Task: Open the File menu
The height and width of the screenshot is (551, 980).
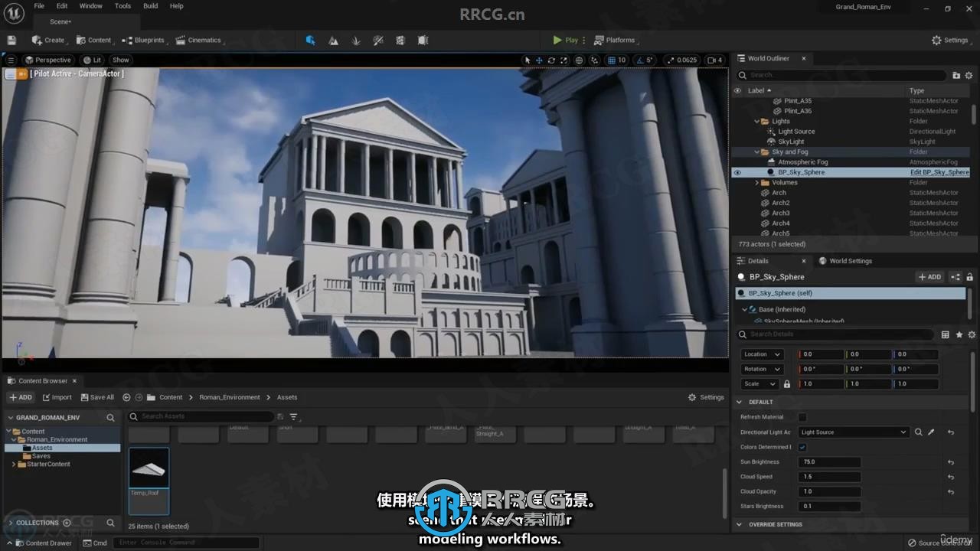Action: click(39, 6)
